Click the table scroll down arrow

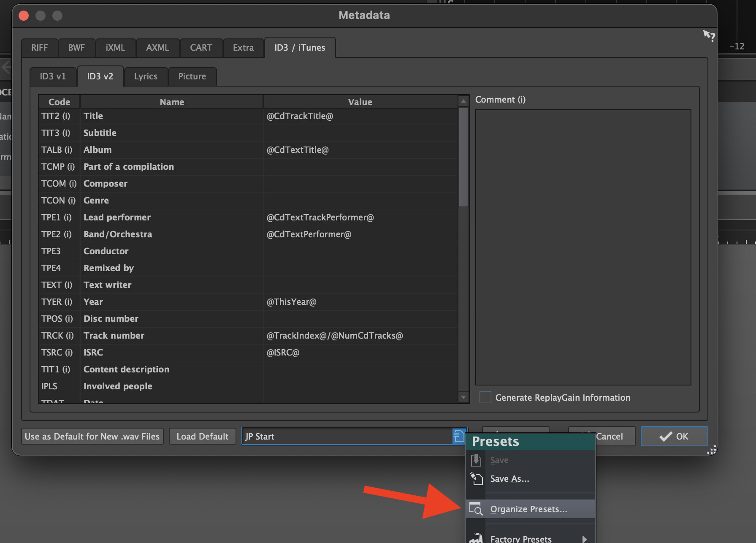[463, 397]
